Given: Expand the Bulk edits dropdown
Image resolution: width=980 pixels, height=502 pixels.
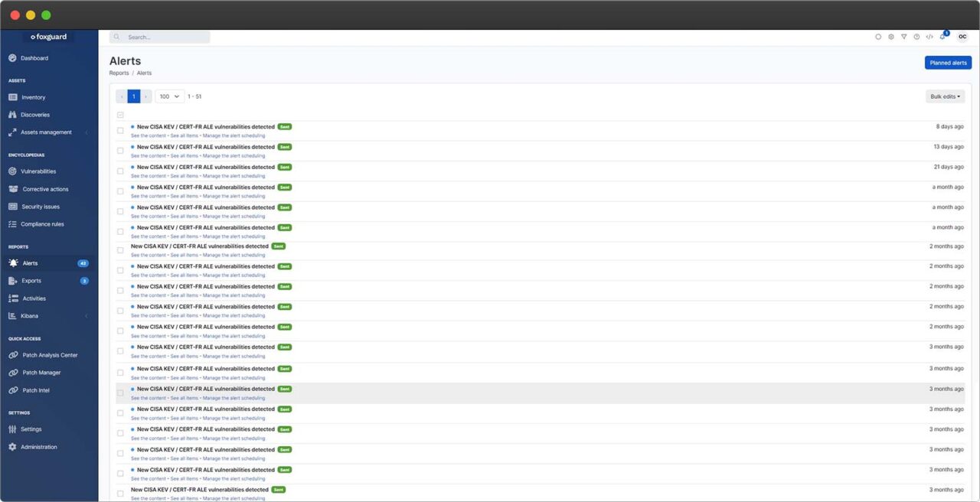Looking at the screenshot, I should [945, 96].
